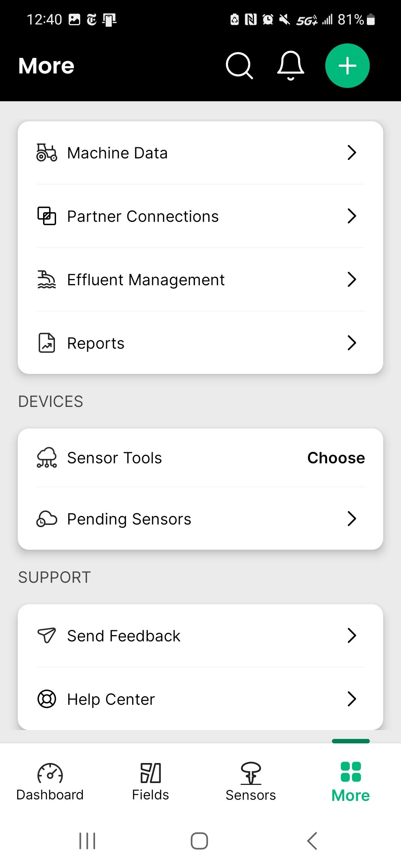Tap the Pending Sensors cloud clock icon
Image resolution: width=401 pixels, height=868 pixels.
[47, 519]
